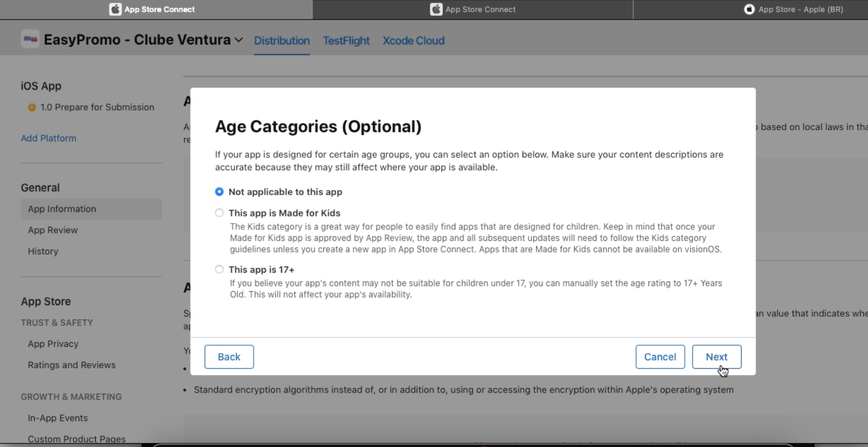This screenshot has width=868, height=447.
Task: Click the 'Standard encryption algorithms' bullet text
Action: tap(464, 390)
